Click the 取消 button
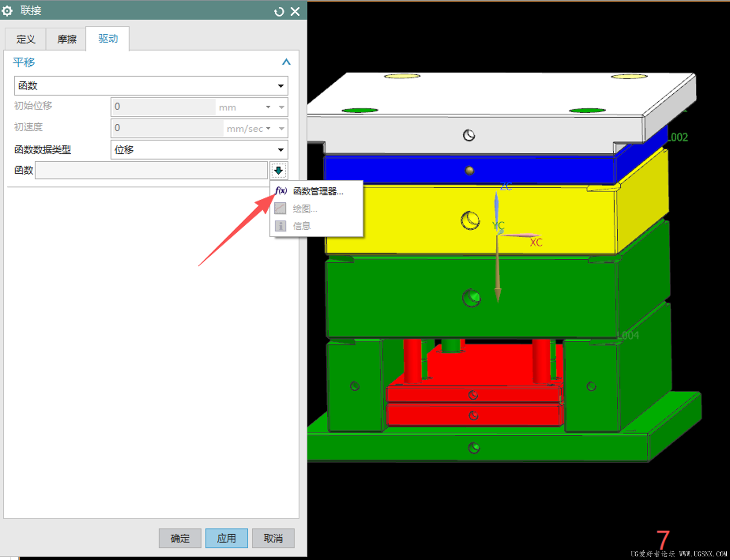 273,538
